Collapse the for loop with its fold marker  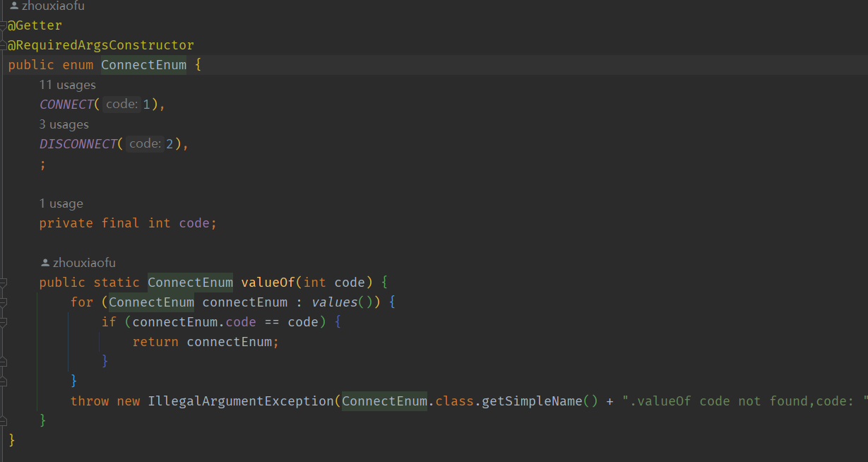(3, 302)
